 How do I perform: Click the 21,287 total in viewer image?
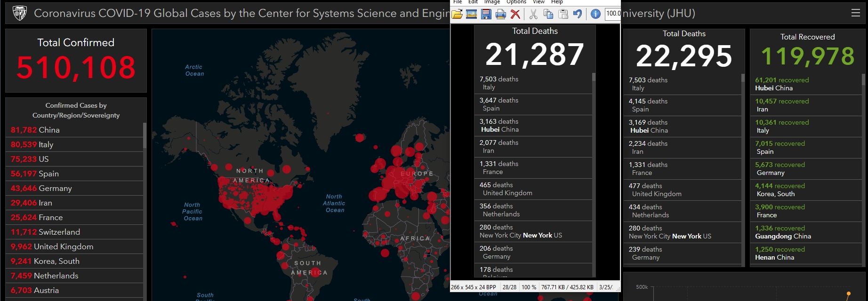tap(534, 54)
